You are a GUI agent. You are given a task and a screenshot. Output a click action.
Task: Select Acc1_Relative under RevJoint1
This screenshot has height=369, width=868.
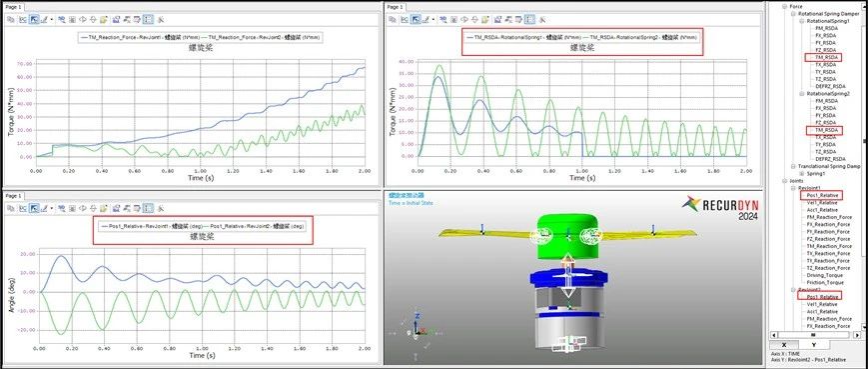pyautogui.click(x=822, y=209)
